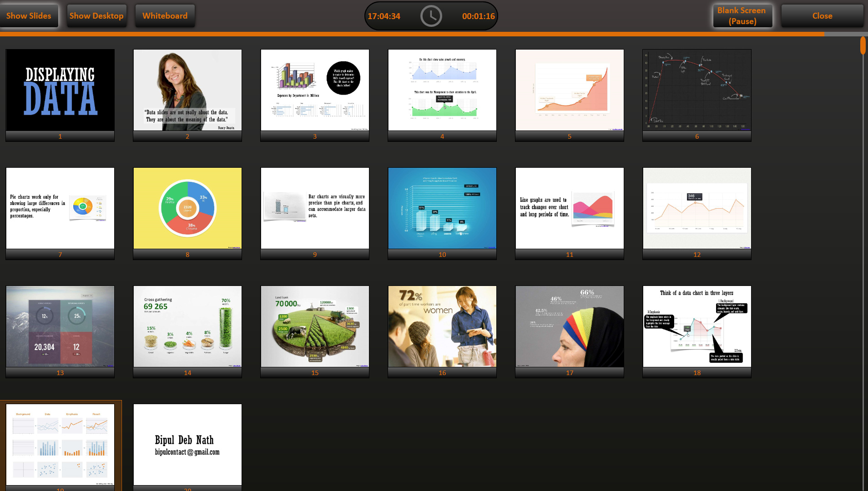Click the Show Slides button

[29, 15]
